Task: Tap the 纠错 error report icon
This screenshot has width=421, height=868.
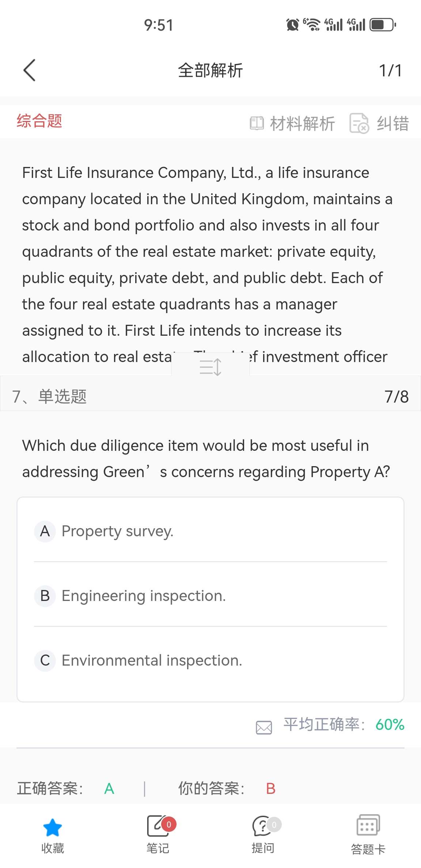Action: tap(359, 123)
